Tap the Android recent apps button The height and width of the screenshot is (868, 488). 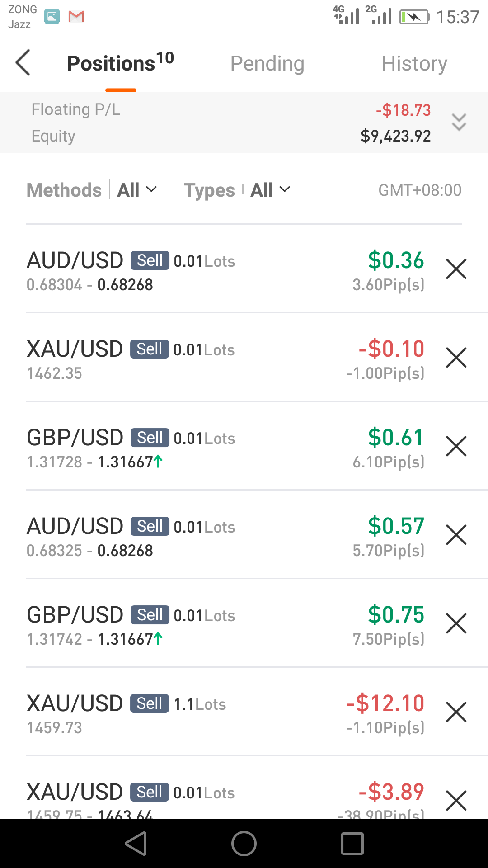pyautogui.click(x=352, y=844)
